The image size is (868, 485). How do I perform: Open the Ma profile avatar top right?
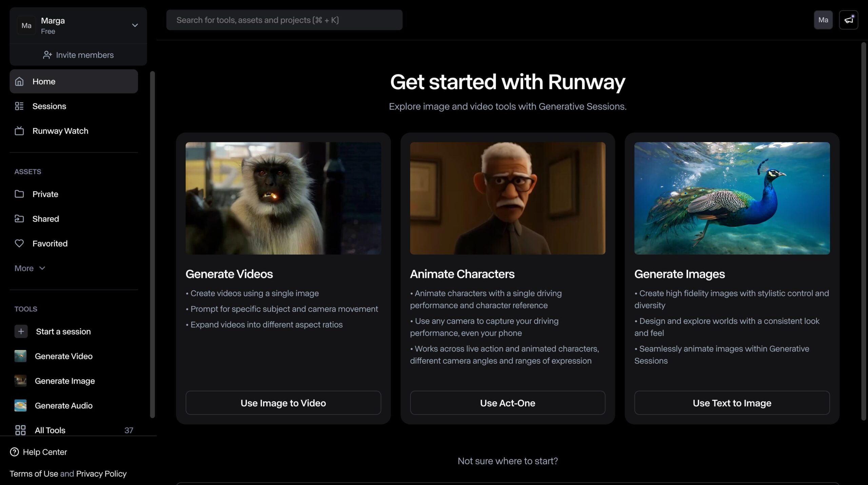coord(823,20)
